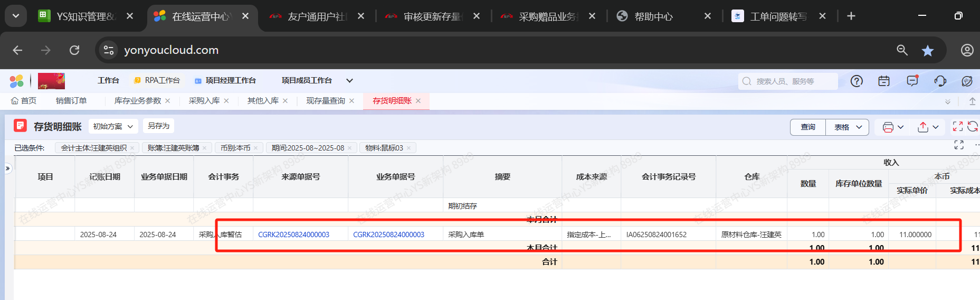Click the red fullscreen icon in toolbar
Image resolution: width=980 pixels, height=300 pixels.
(x=957, y=126)
